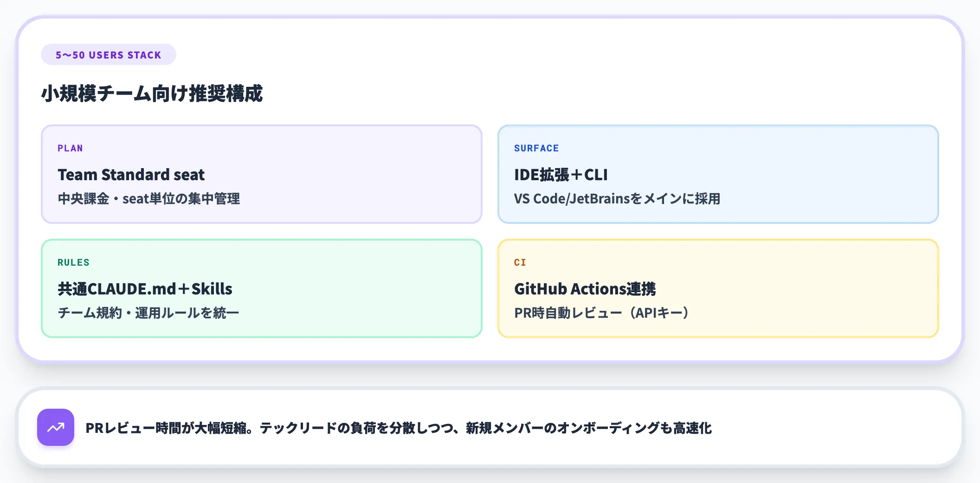The width and height of the screenshot is (980, 483).
Task: Click the SURFACE label text
Action: point(536,148)
